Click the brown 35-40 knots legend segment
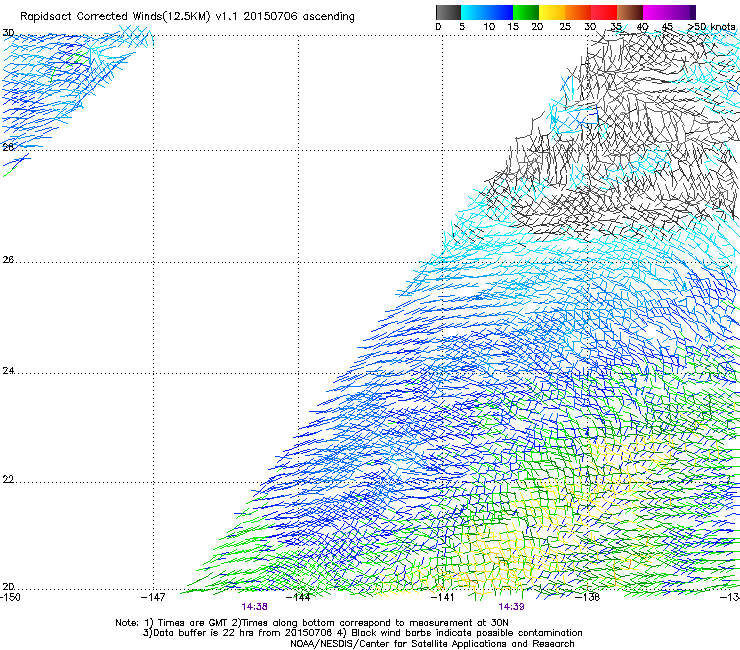 pyautogui.click(x=630, y=12)
